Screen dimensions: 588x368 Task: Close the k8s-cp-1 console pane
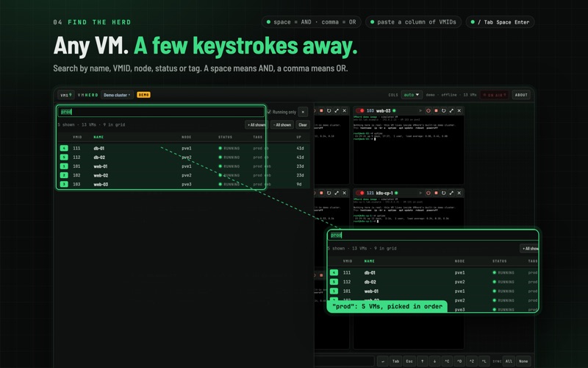tap(459, 193)
